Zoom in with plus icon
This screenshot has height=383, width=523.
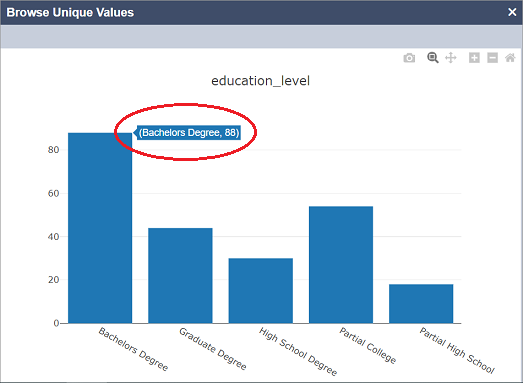(x=474, y=58)
